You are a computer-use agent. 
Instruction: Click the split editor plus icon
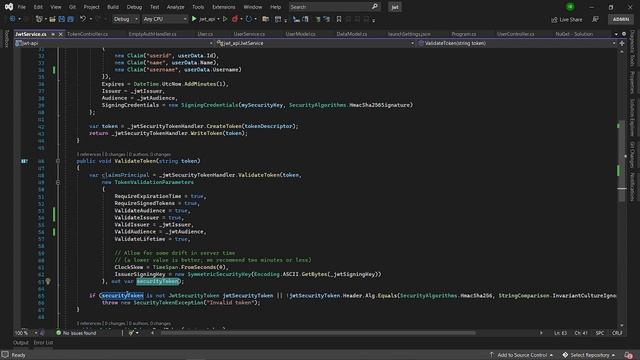622,43
